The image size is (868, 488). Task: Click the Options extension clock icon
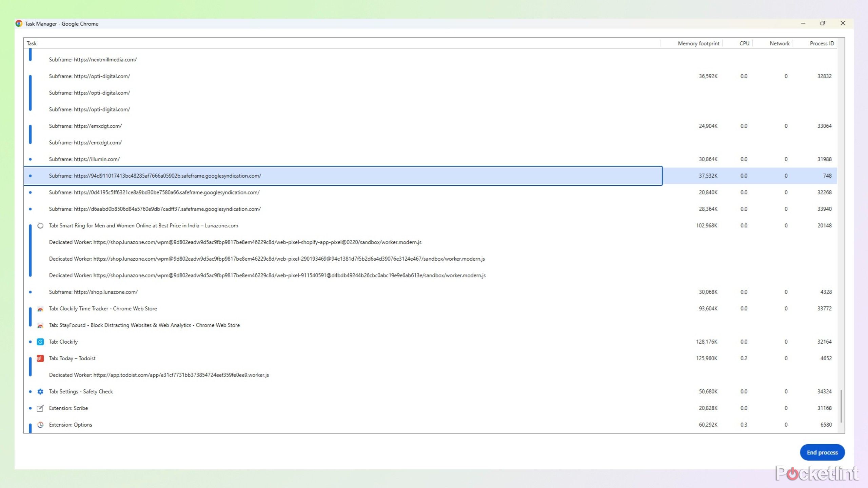[40, 425]
